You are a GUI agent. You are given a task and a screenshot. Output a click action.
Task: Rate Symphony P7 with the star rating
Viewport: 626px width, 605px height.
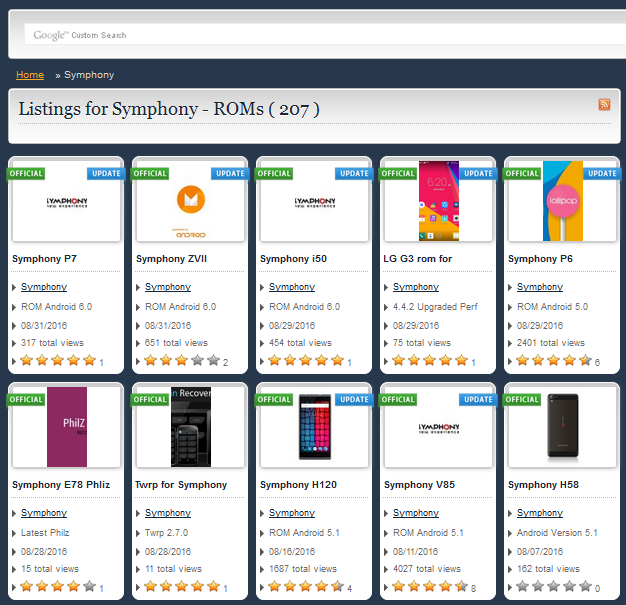coord(58,361)
